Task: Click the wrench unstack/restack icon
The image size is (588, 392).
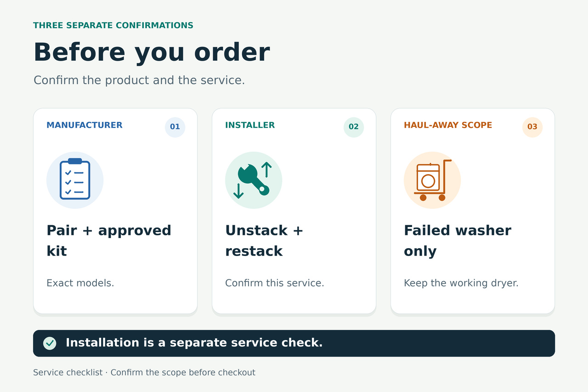Action: (254, 180)
